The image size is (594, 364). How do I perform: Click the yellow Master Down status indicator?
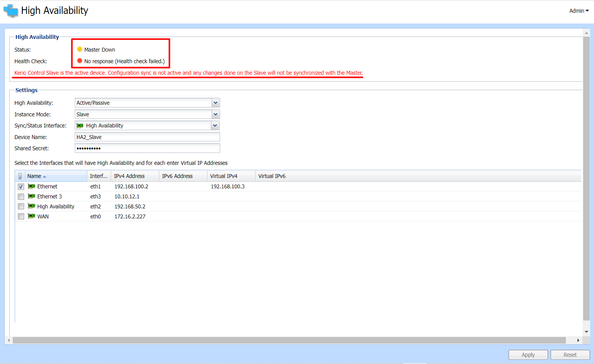[80, 49]
